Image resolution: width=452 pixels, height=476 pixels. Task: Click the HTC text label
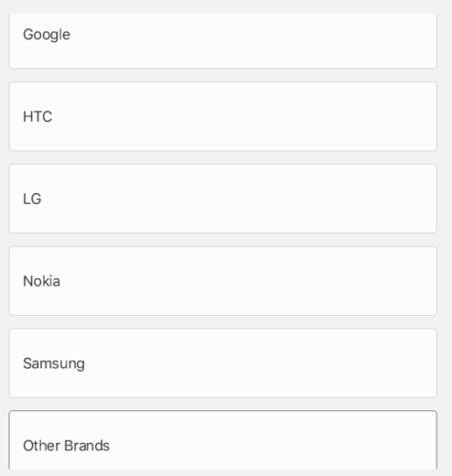[x=37, y=116]
